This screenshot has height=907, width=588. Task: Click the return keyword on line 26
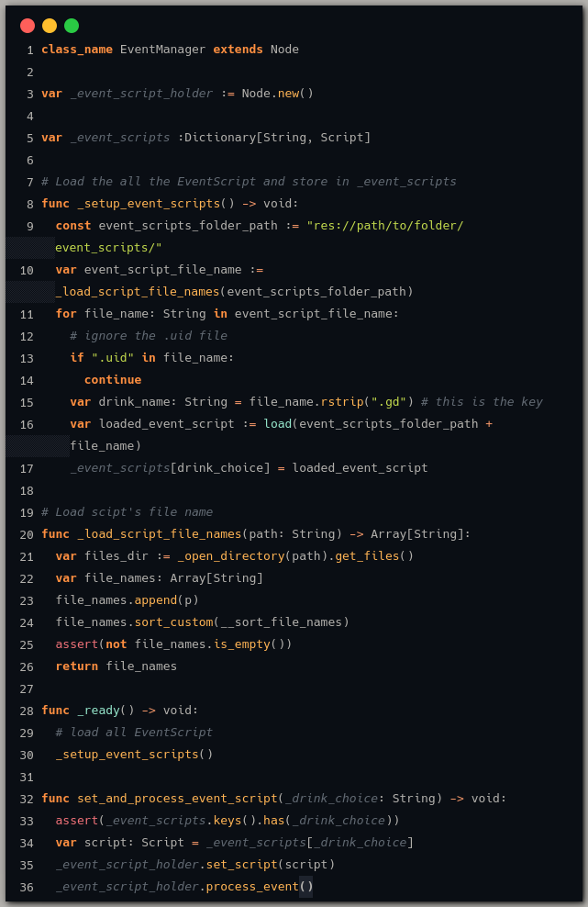pos(76,666)
